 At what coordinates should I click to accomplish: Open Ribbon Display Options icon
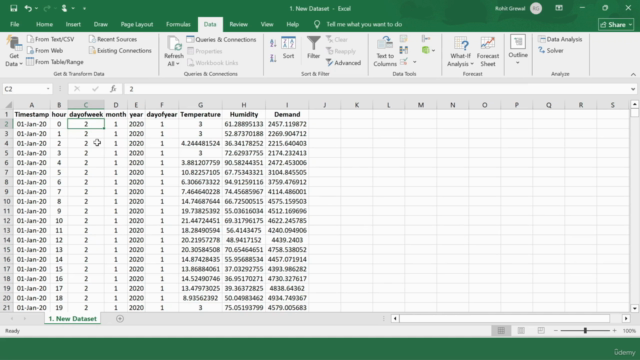(x=559, y=8)
